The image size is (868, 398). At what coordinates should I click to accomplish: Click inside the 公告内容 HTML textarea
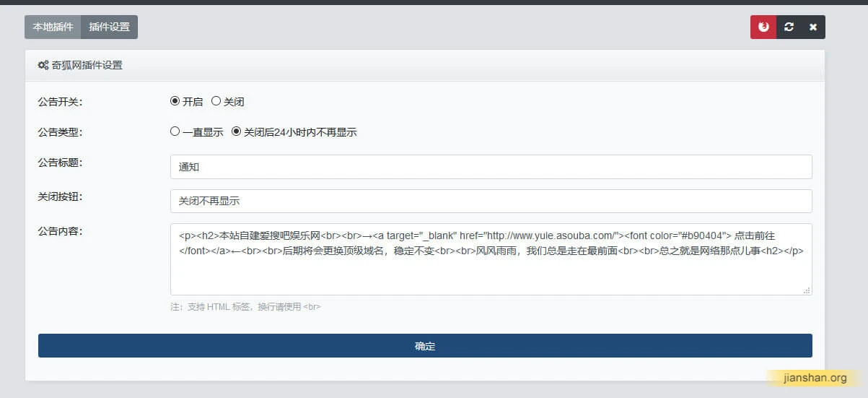[491, 259]
